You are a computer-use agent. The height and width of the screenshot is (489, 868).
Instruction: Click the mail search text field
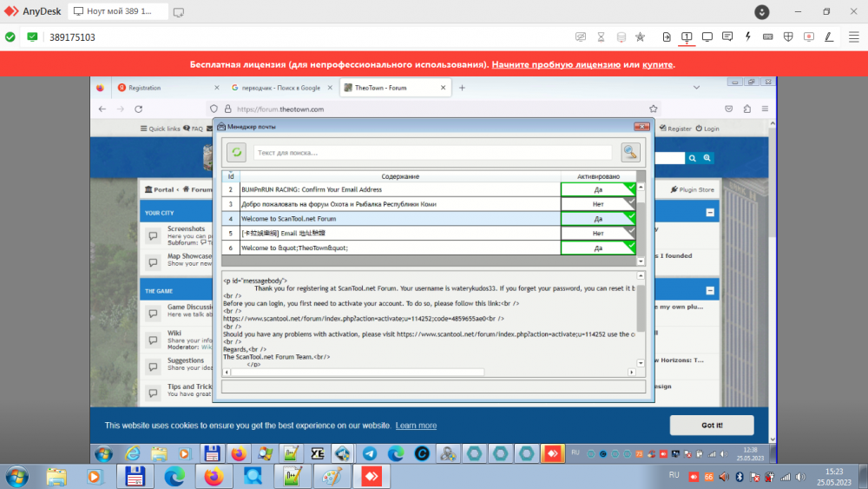[433, 152]
